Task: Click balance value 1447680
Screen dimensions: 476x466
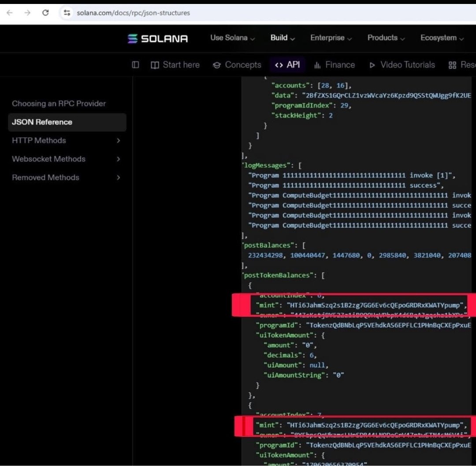Action: [x=346, y=255]
